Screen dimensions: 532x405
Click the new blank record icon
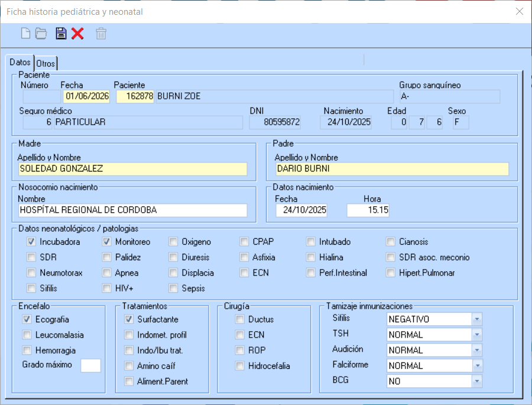[x=25, y=34]
